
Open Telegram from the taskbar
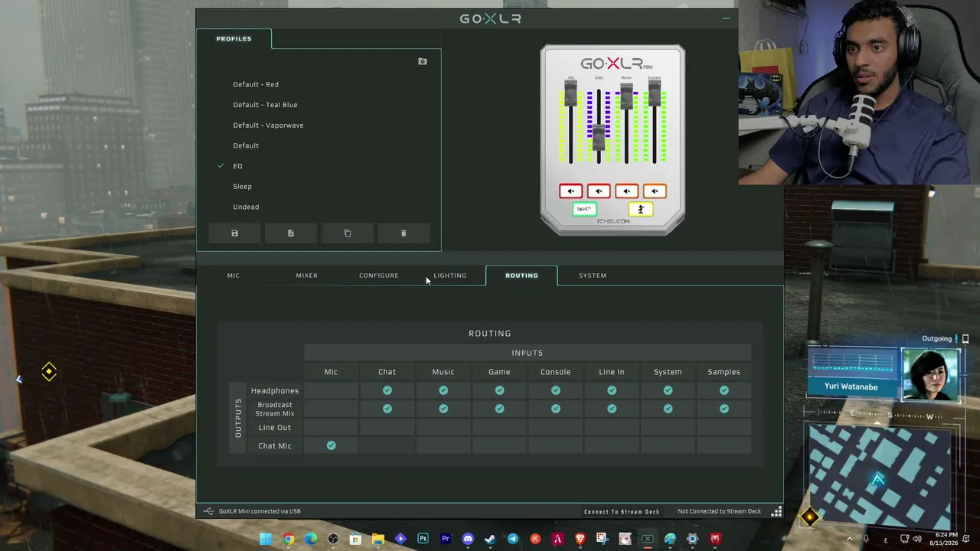click(x=513, y=539)
